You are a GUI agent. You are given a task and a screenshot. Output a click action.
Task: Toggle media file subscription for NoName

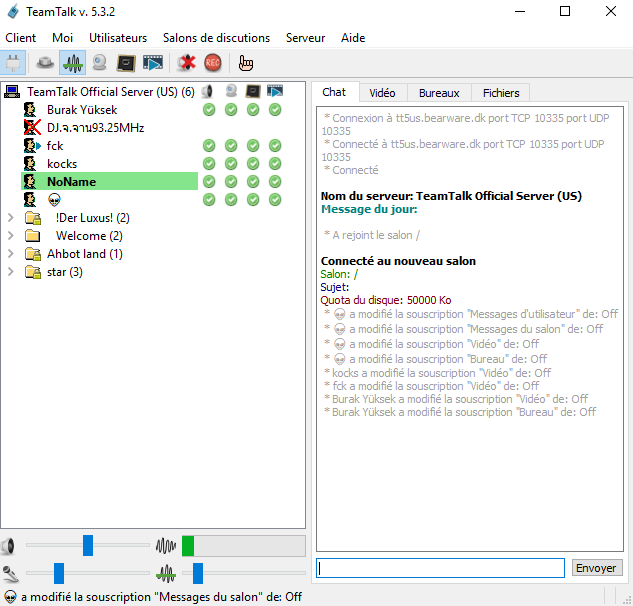(275, 182)
